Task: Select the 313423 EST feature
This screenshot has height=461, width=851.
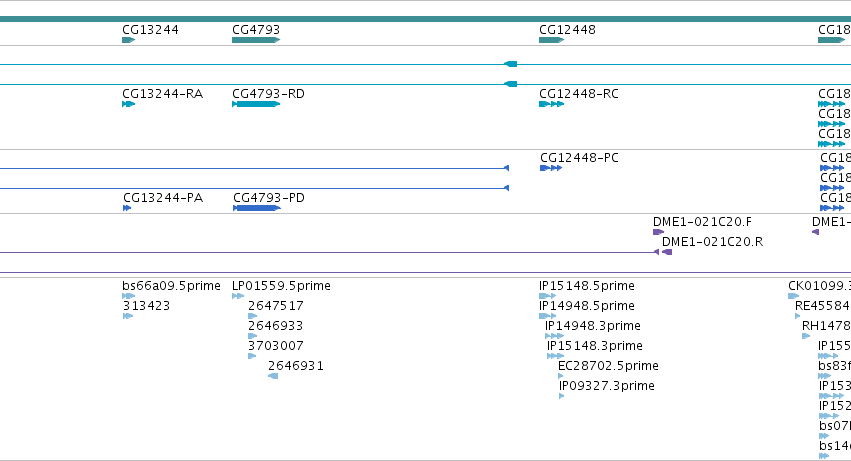Action: (x=128, y=316)
